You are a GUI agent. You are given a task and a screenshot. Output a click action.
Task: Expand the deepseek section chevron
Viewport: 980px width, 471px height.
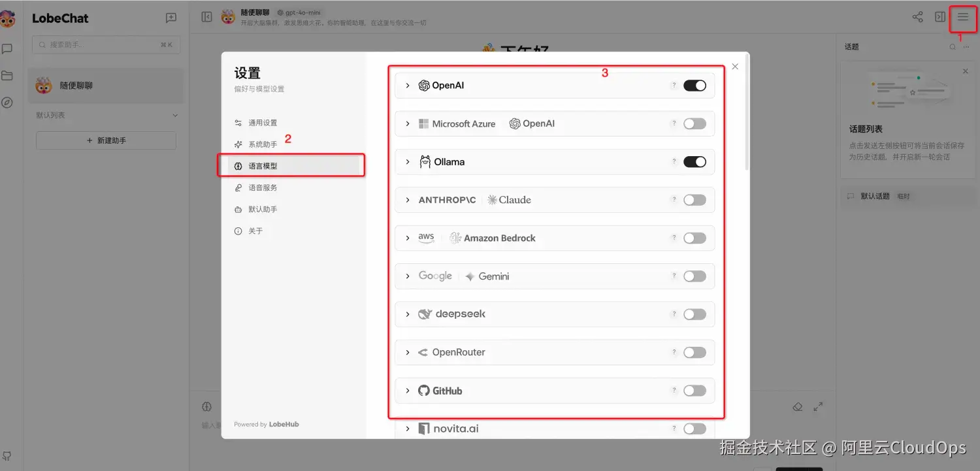tap(408, 314)
